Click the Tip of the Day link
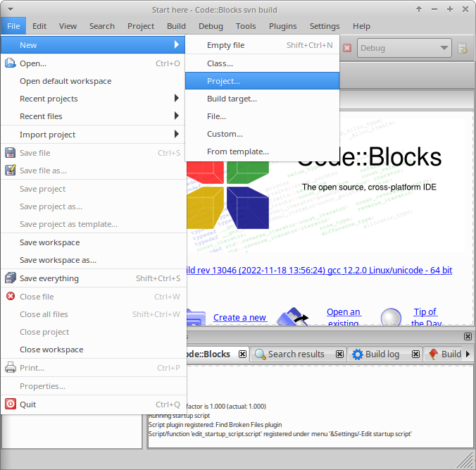 point(425,317)
